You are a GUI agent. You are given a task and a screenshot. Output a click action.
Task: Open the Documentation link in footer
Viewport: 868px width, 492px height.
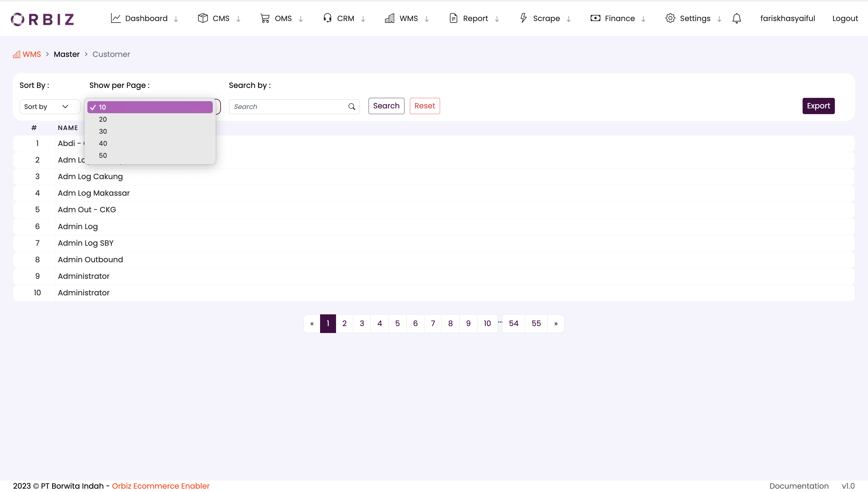799,486
